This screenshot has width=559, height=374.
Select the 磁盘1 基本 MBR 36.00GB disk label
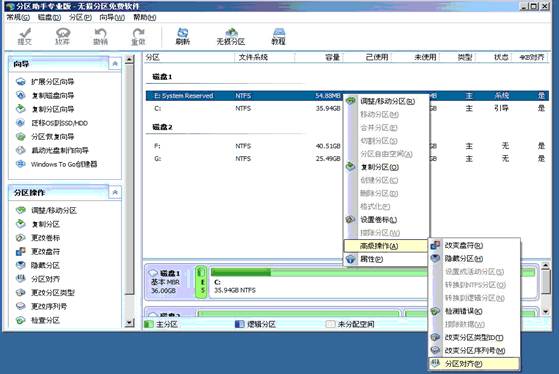pyautogui.click(x=170, y=282)
